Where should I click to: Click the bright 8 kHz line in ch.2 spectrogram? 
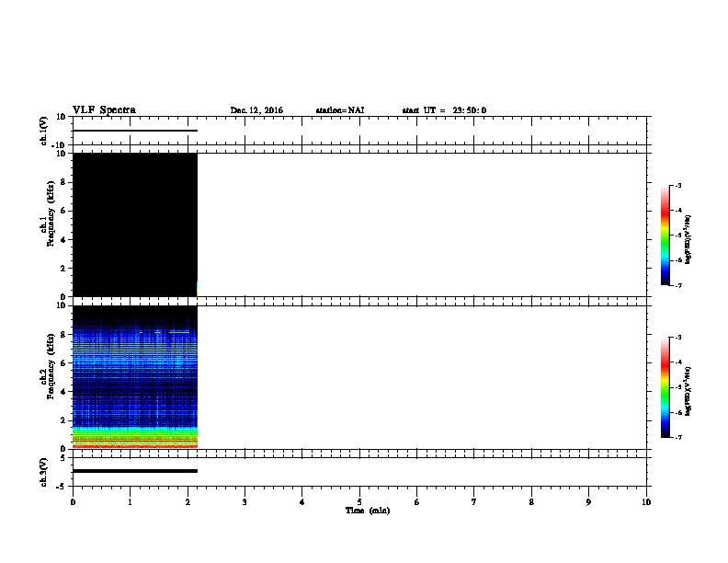pyautogui.click(x=178, y=332)
